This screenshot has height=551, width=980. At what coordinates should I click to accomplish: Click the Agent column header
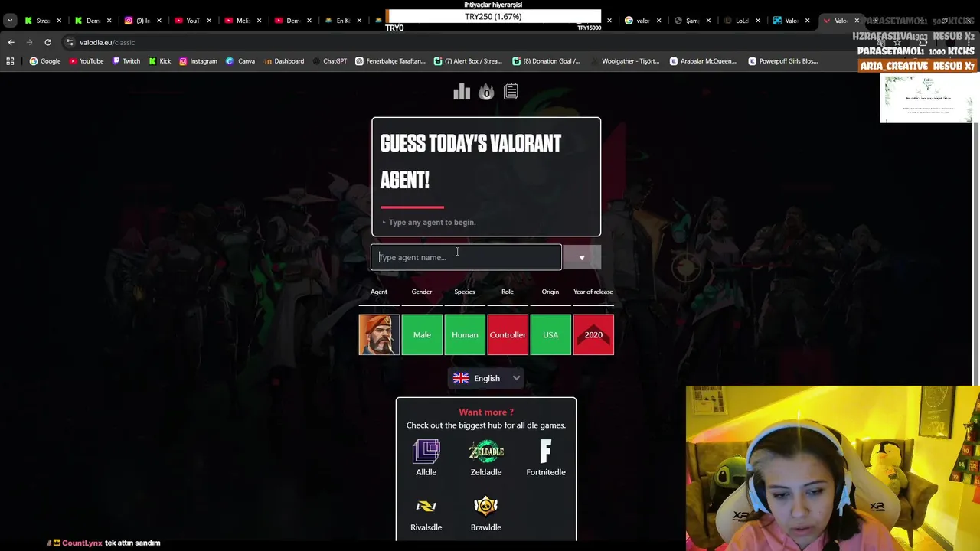[379, 292]
